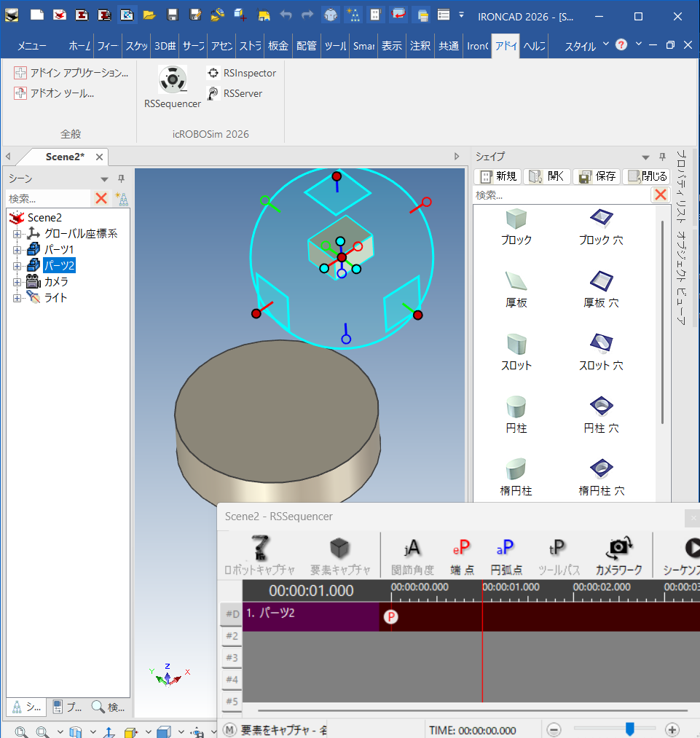Launch the RSSequencer add-in
Image resolution: width=700 pixels, height=738 pixels.
[x=172, y=87]
